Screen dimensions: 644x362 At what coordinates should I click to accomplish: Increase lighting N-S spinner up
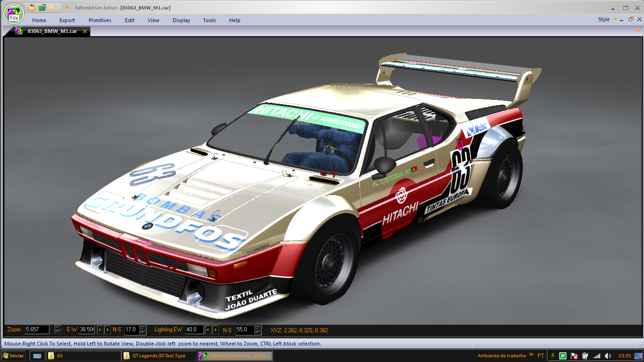tap(257, 328)
